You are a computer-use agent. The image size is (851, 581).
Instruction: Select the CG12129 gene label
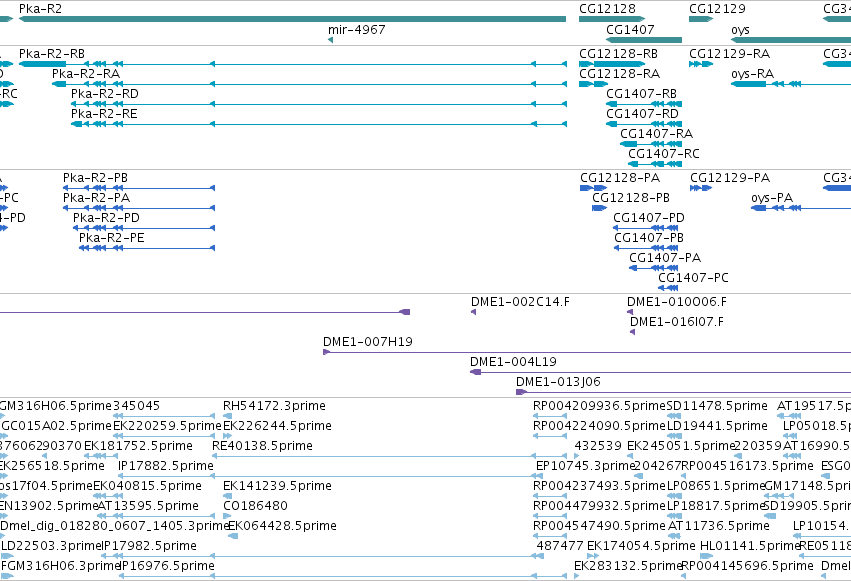point(717,9)
